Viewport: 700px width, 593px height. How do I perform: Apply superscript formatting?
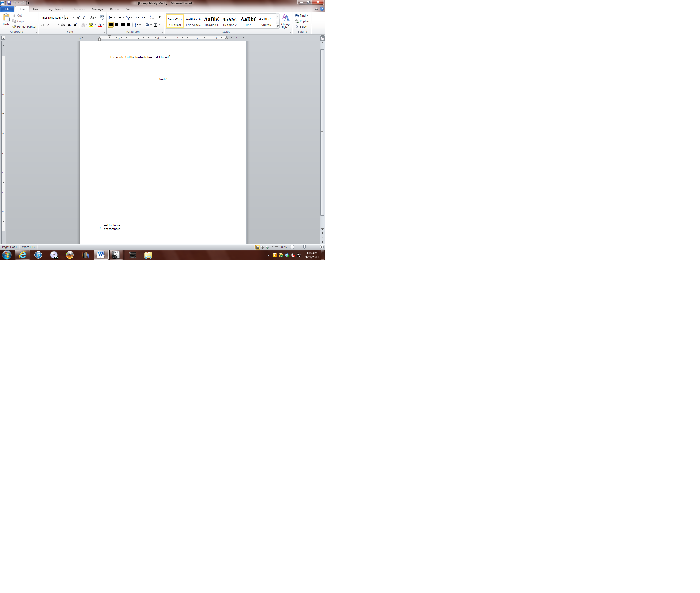(75, 25)
